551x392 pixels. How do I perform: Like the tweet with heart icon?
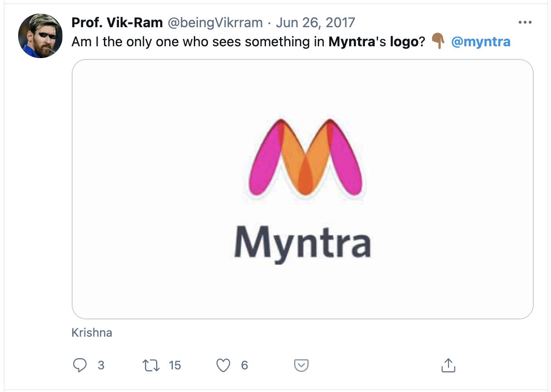[223, 365]
